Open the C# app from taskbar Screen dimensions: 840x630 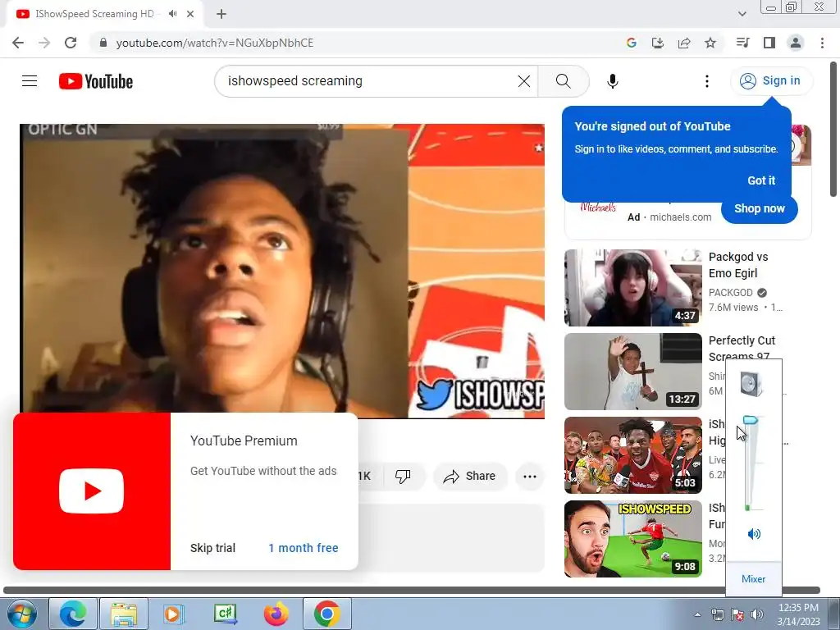225,614
